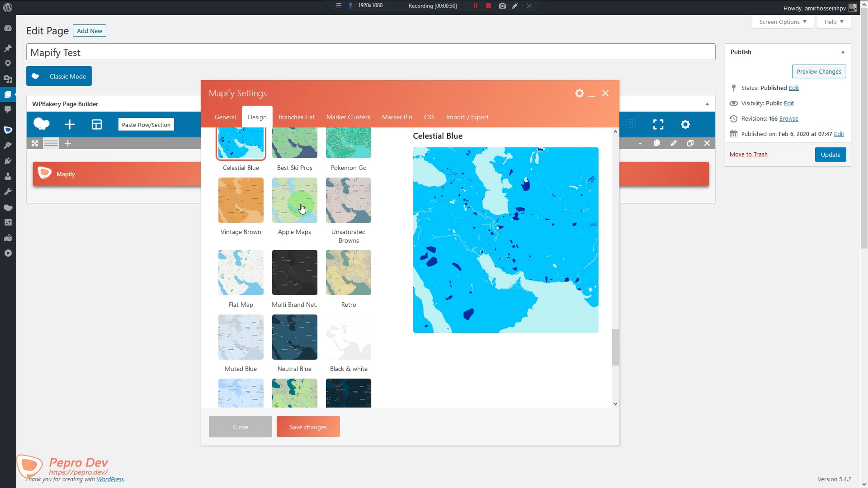Click the WPBakery cloud logo in builder toolbar
Viewport: 868px width, 488px height.
pyautogui.click(x=42, y=124)
